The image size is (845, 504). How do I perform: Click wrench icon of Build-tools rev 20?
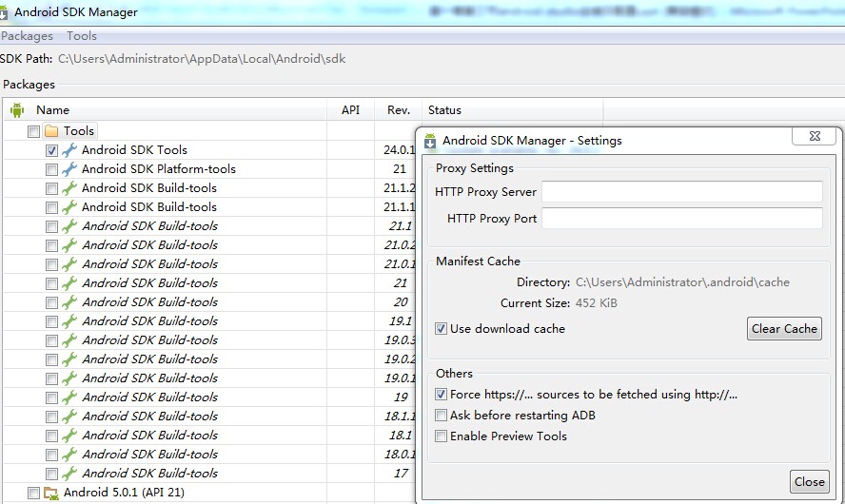pyautogui.click(x=69, y=302)
